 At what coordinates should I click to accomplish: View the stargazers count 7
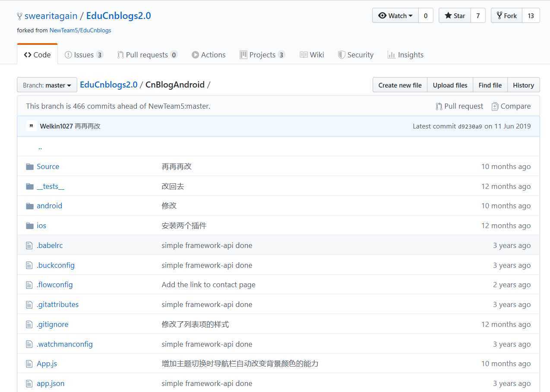pos(478,16)
